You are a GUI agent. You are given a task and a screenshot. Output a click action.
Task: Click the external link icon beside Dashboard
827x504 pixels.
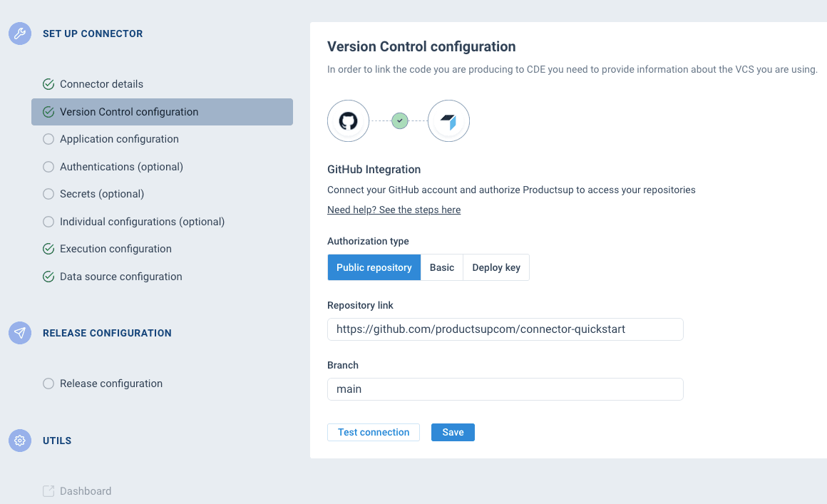pyautogui.click(x=48, y=490)
